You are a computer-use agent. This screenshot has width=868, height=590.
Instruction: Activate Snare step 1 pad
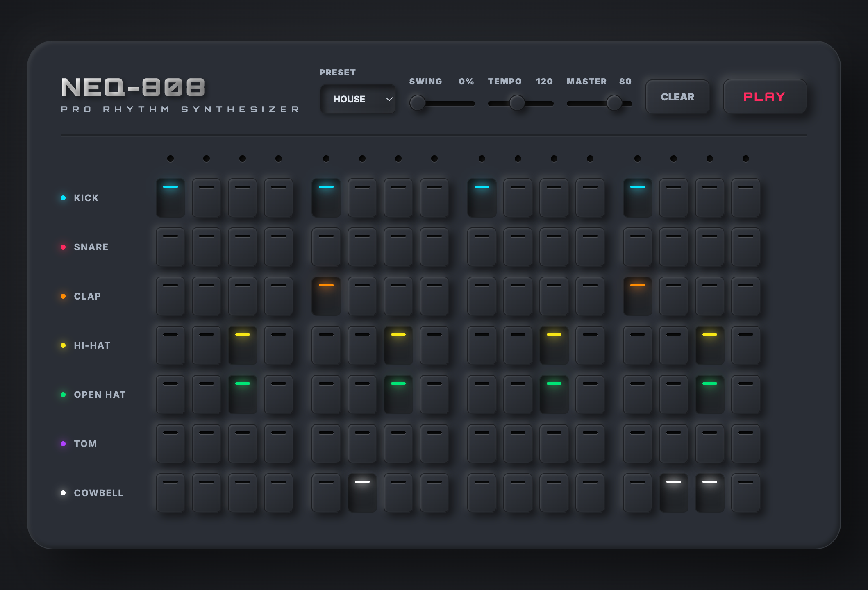tap(170, 247)
